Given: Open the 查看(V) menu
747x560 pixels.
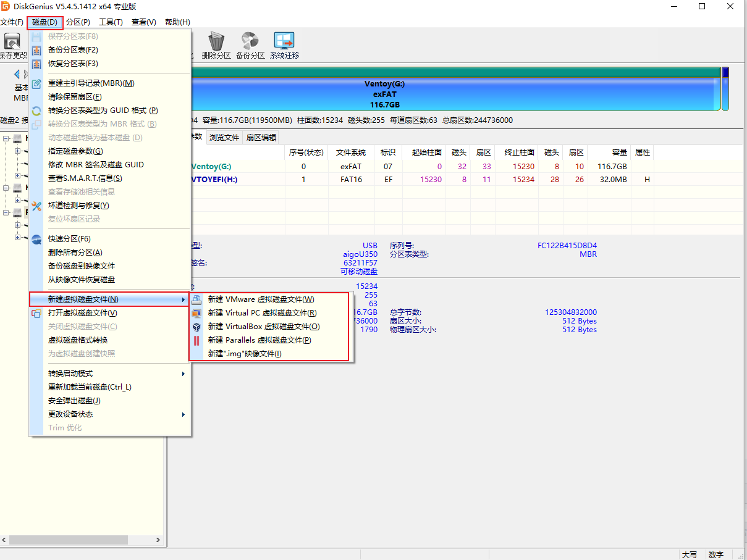Looking at the screenshot, I should click(144, 22).
